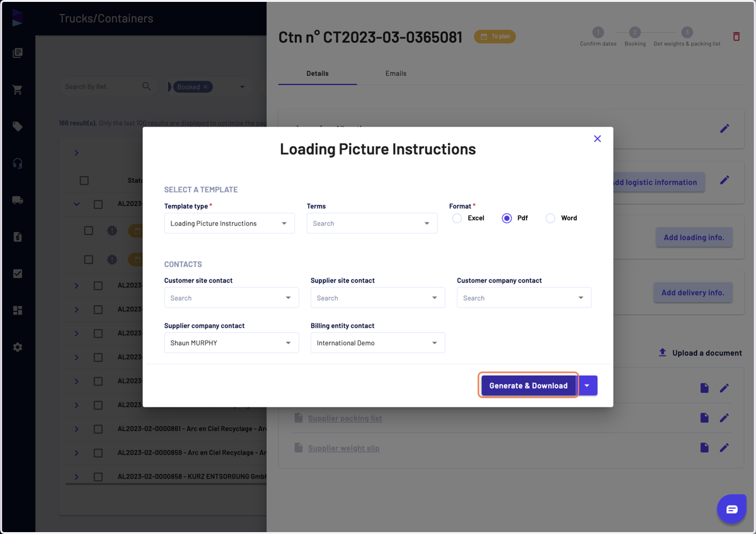Viewport: 756px width, 534px height.
Task: Switch to the Emails tab
Action: coord(396,73)
